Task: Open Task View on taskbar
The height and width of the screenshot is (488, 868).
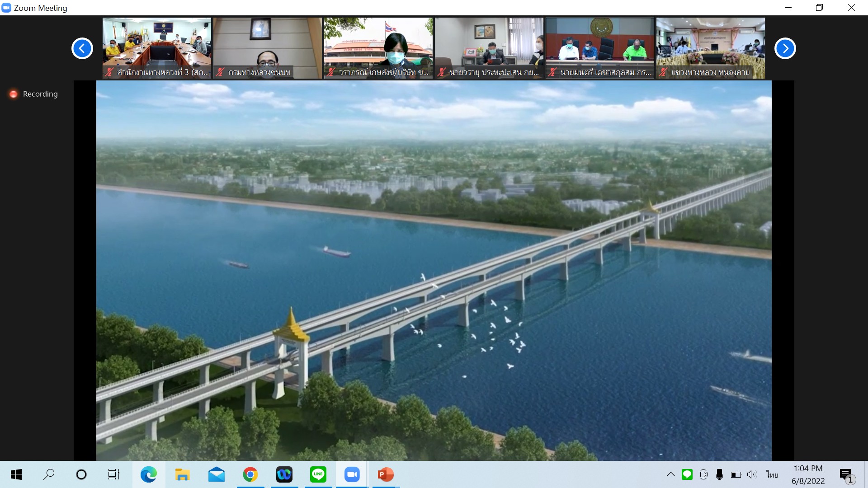Action: point(113,474)
